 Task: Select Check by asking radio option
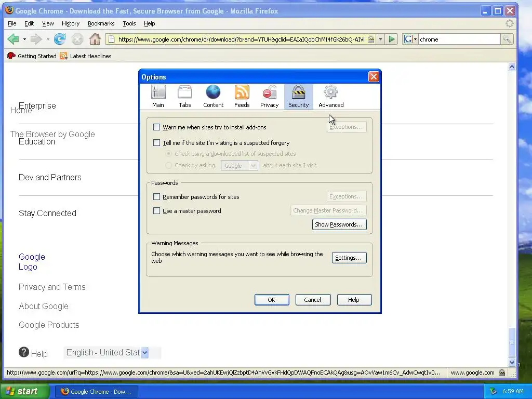click(x=168, y=165)
